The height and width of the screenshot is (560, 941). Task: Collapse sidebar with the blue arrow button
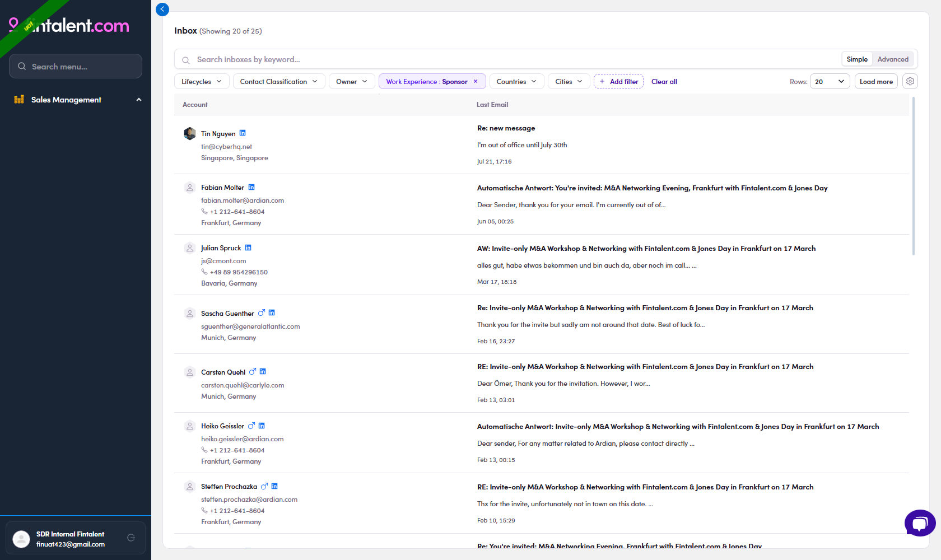[x=162, y=9]
